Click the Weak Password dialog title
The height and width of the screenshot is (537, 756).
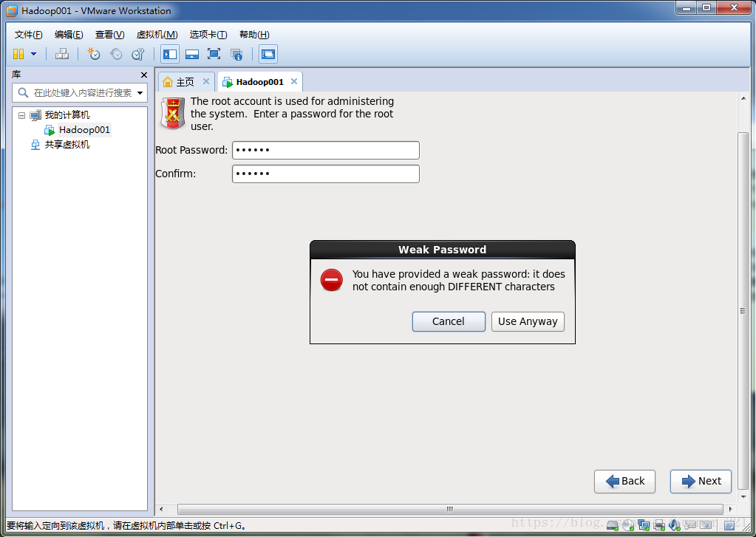point(442,250)
